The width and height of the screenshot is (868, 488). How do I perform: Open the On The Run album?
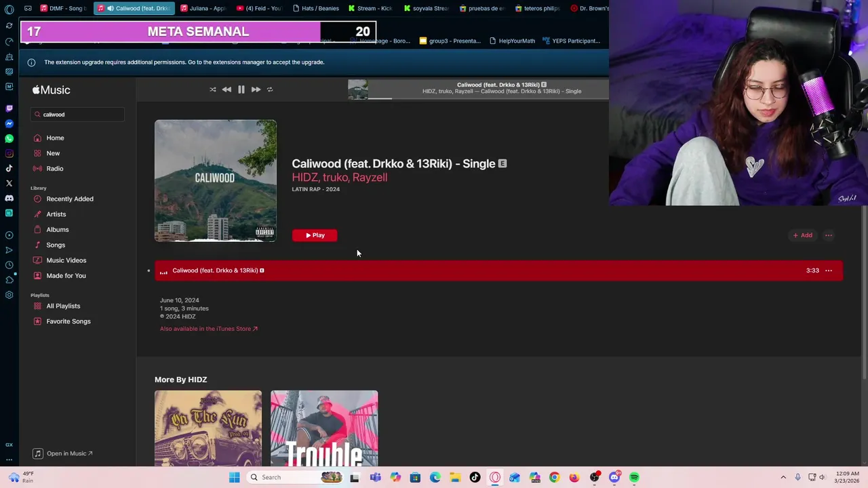pos(208,428)
